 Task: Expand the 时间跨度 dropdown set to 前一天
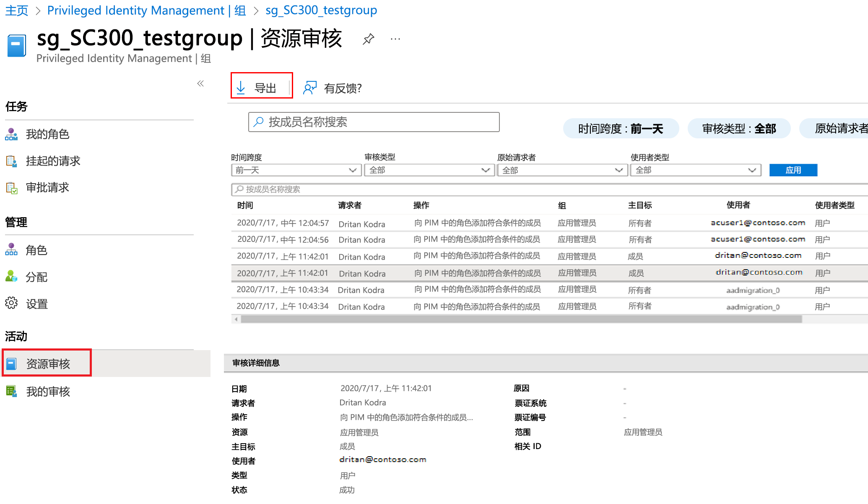pos(296,170)
